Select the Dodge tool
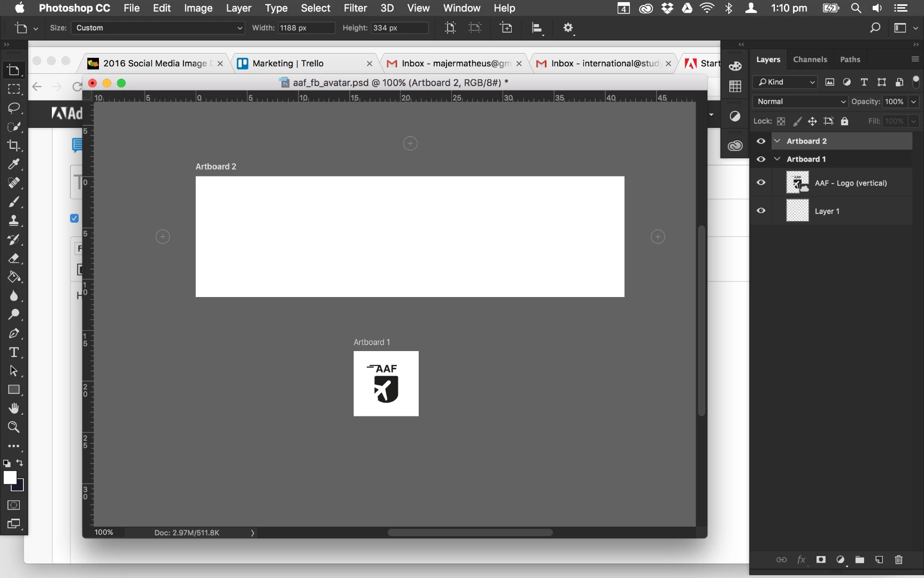The image size is (924, 578). [14, 315]
